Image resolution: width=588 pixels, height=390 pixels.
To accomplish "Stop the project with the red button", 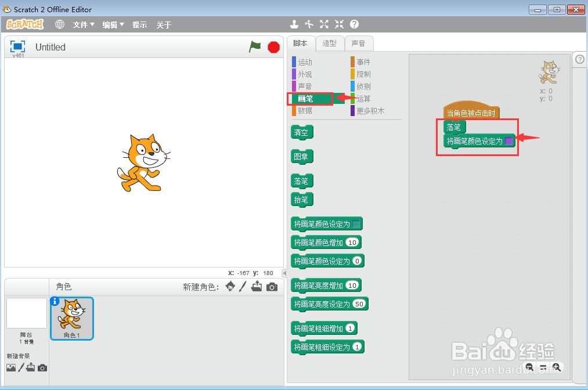I will click(273, 47).
